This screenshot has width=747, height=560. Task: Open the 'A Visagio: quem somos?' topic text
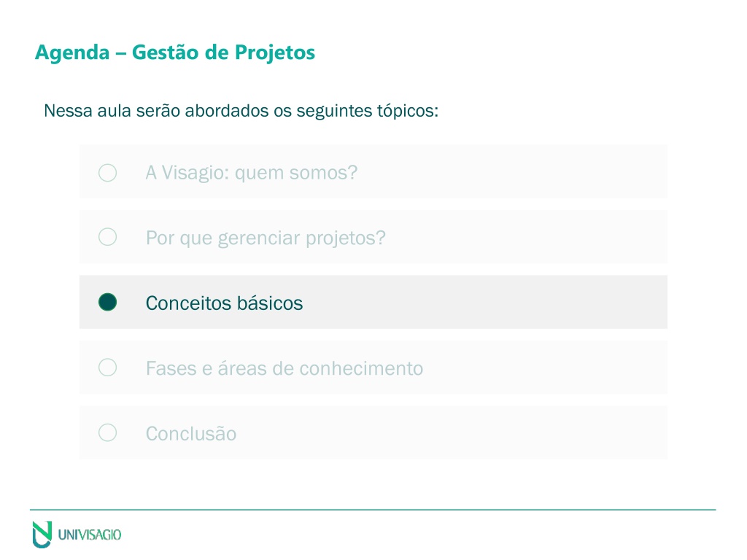[x=252, y=173]
